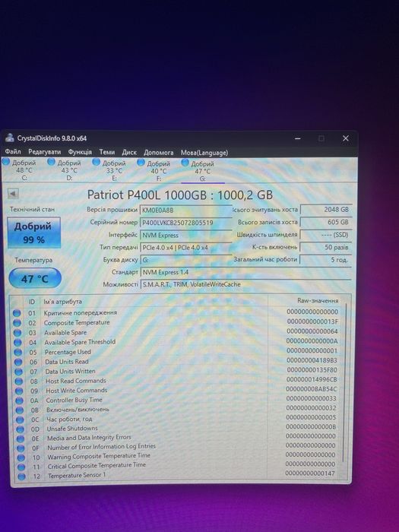This screenshot has height=532, width=399.
Task: Select drive D: at 43 °C
Action: point(65,170)
